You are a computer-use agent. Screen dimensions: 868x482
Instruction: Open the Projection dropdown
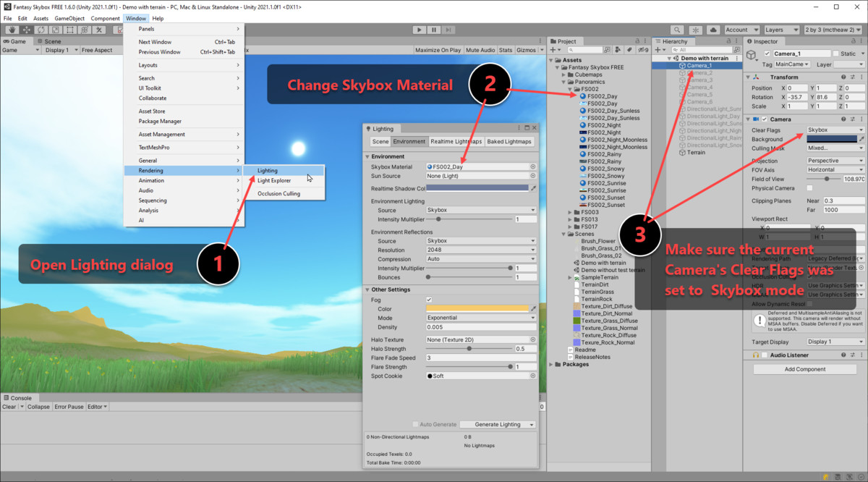[x=835, y=161]
